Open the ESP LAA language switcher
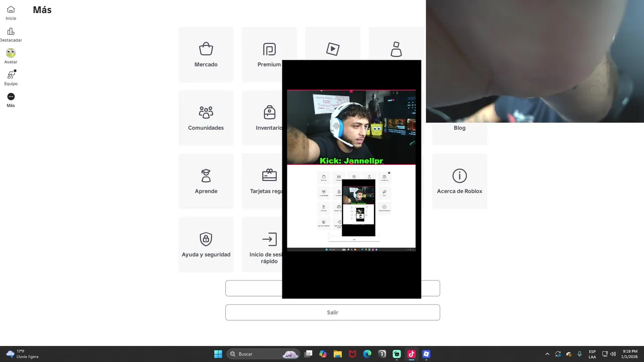 click(x=592, y=354)
